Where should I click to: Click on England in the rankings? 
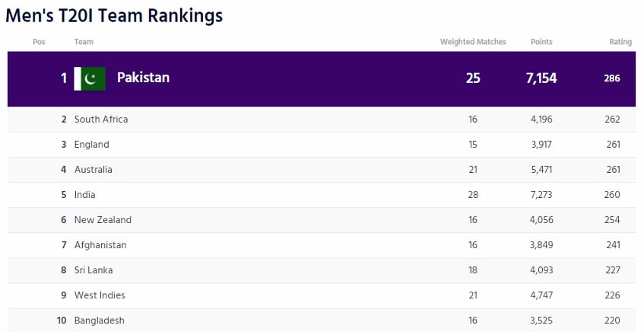point(92,145)
